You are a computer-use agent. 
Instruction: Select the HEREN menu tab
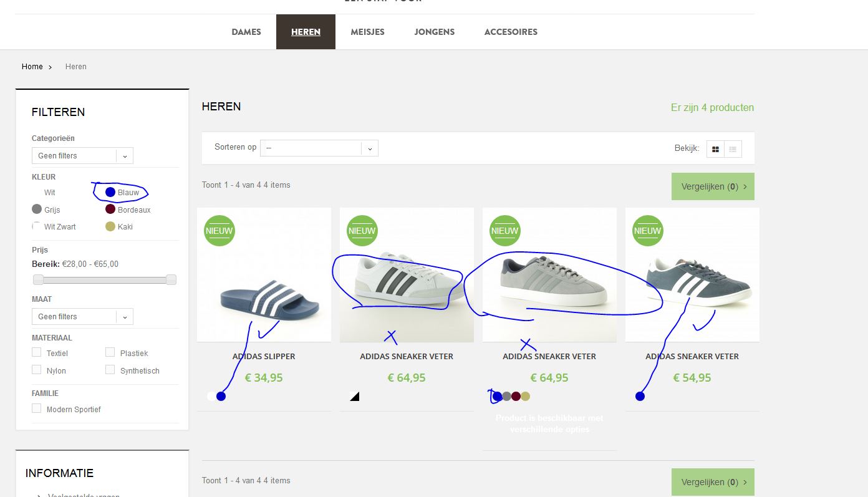click(x=306, y=32)
